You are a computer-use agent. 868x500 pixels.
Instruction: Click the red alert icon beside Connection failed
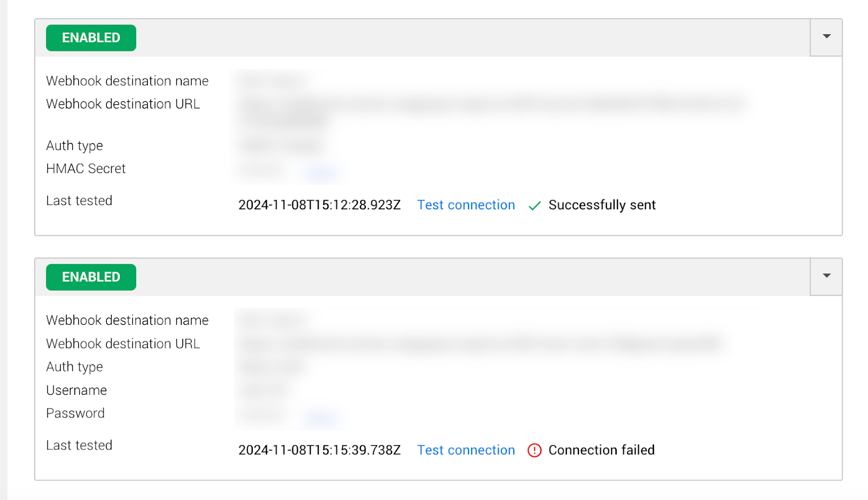coord(534,450)
